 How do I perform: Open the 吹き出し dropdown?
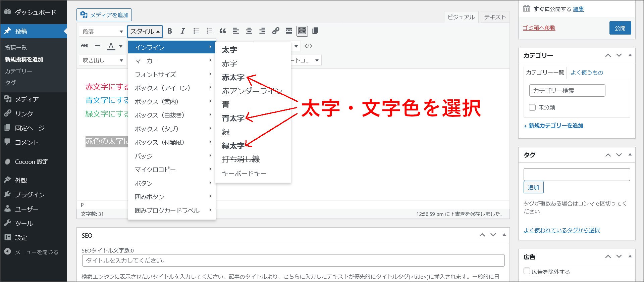(x=103, y=60)
